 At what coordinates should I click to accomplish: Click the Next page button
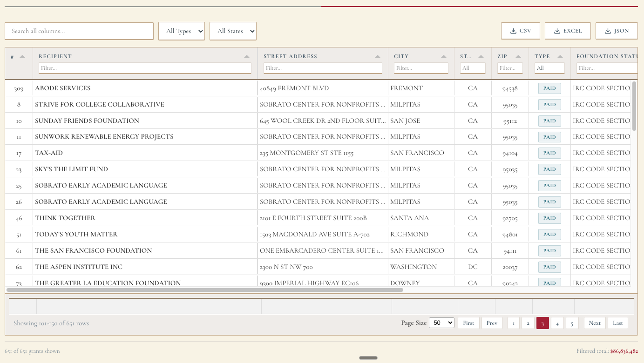[595, 323]
